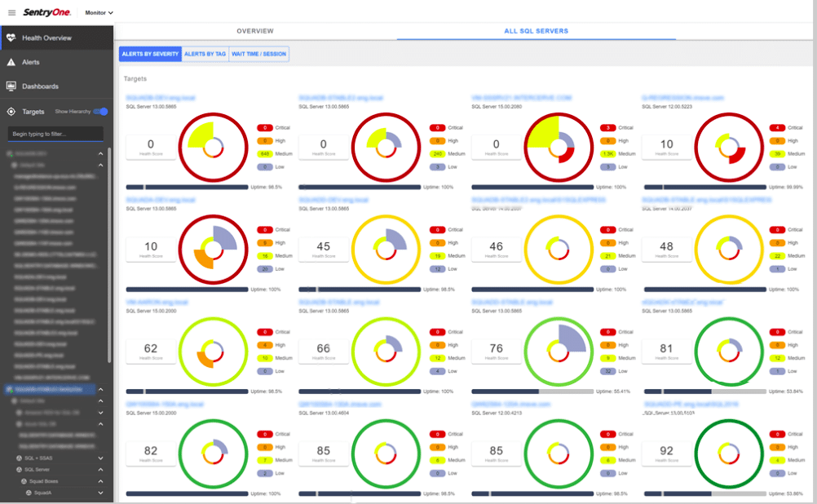Click the health gauge for score 76
The width and height of the screenshot is (817, 504).
coord(558,351)
